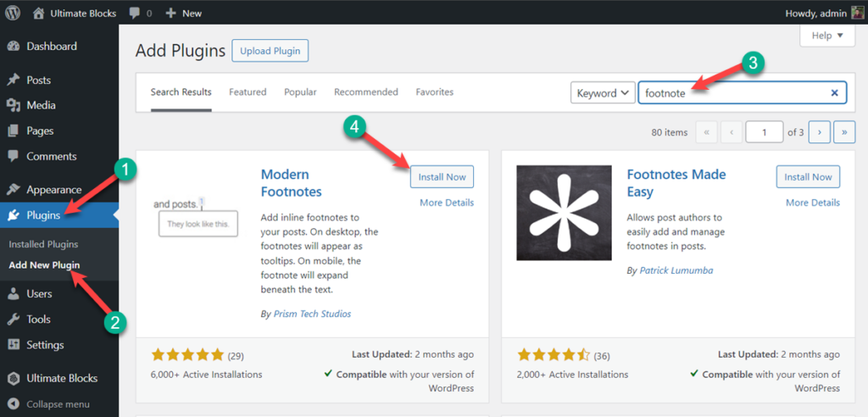Click the Ultimate Blocks site name

click(82, 13)
